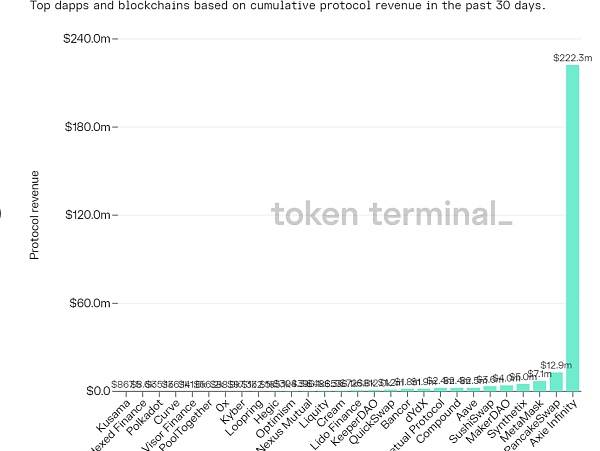Viewport: 600px width, 451px height.
Task: Select the Kusama axis label
Action: [114, 415]
